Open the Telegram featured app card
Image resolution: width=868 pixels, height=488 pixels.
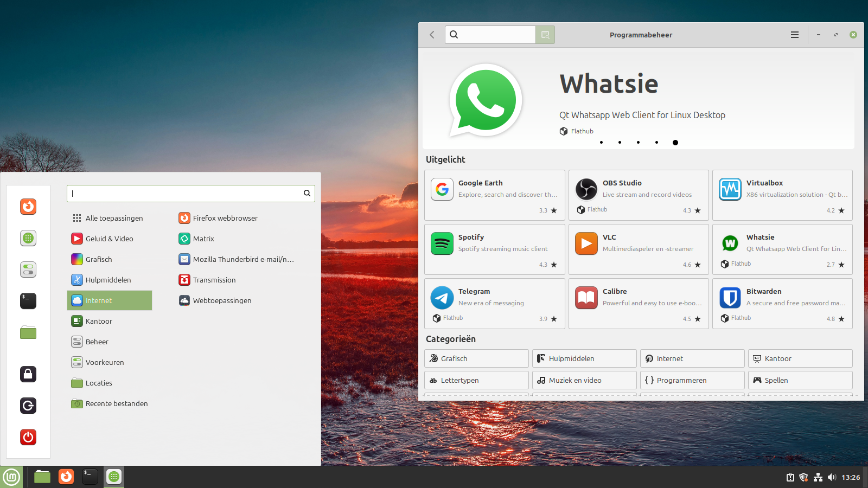pyautogui.click(x=494, y=304)
